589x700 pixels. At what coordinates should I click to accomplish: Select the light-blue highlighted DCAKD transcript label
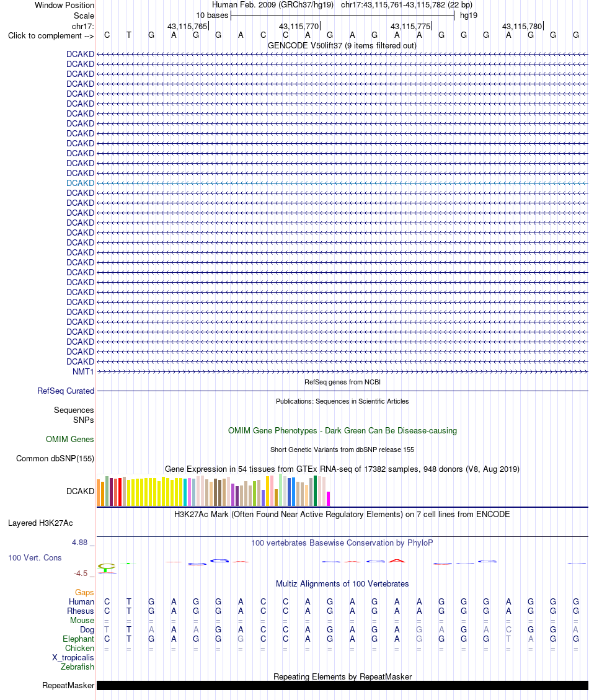pos(81,183)
